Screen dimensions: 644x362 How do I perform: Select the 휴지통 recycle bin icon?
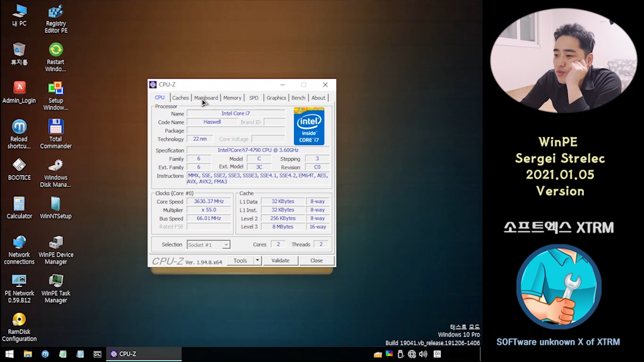click(19, 54)
